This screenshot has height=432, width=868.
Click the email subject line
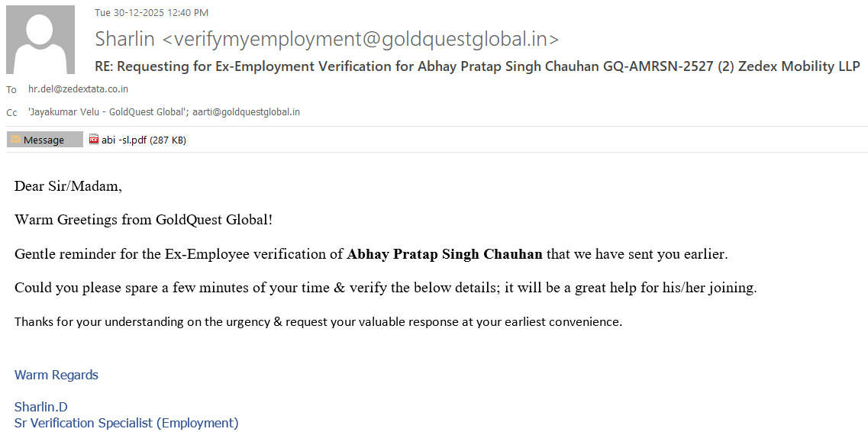pos(477,66)
